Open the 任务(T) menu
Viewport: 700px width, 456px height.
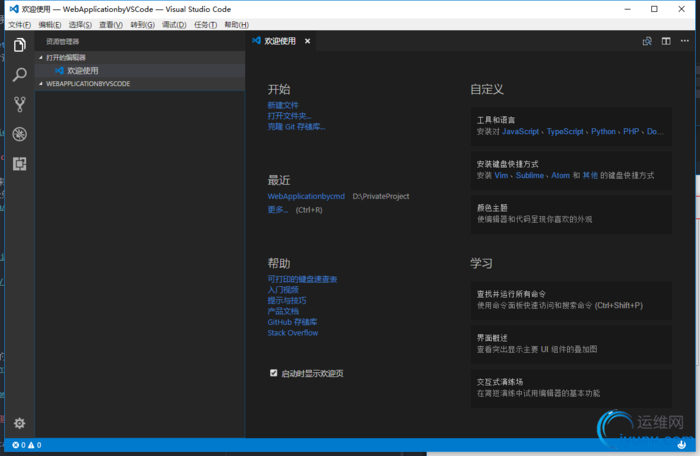point(205,25)
